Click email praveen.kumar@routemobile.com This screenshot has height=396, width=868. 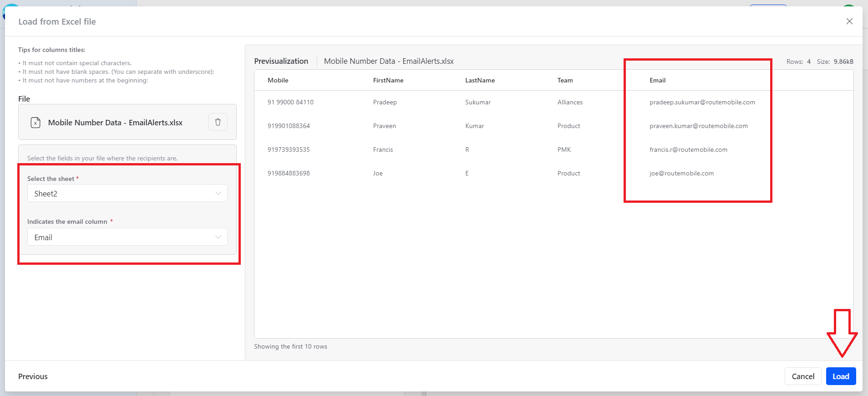(698, 126)
